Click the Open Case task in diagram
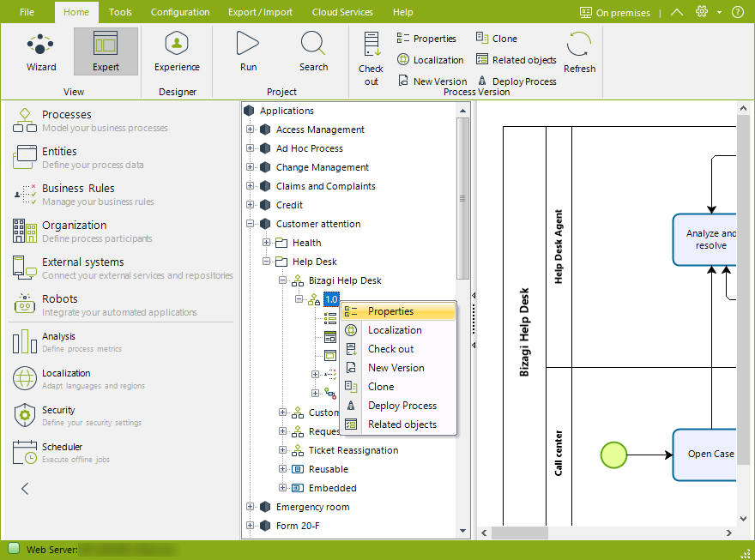This screenshot has width=755, height=560. (704, 455)
